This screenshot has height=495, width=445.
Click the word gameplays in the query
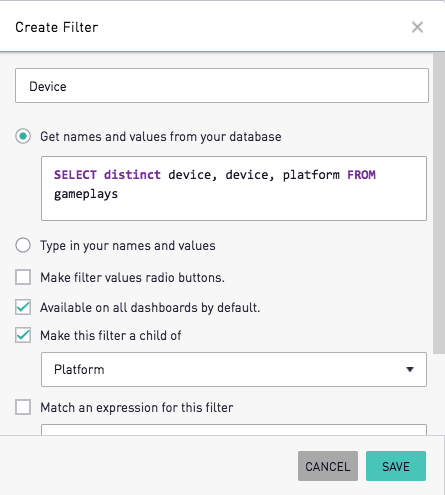tap(86, 194)
